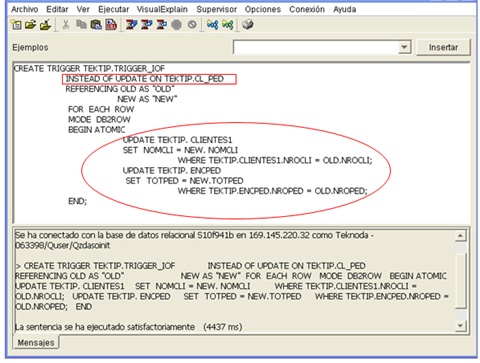Click the Cut scissors icon
480x363 pixels.
[66, 25]
